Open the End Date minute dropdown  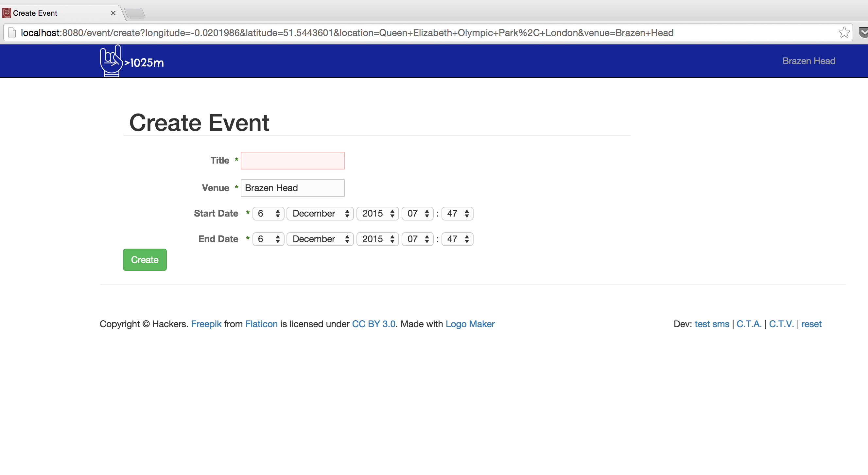click(457, 239)
